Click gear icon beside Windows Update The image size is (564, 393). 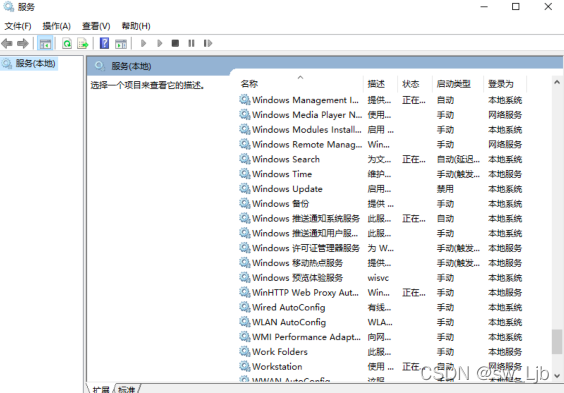click(x=245, y=188)
